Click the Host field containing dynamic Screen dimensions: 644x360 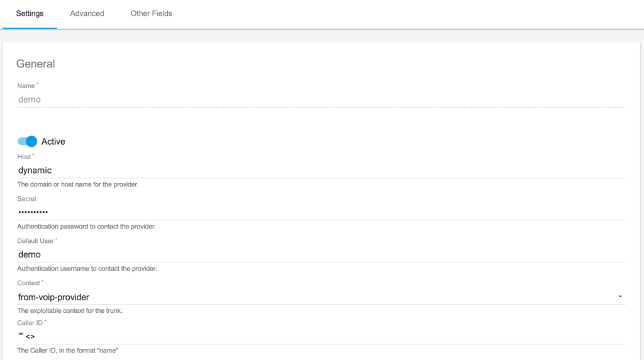(321, 170)
